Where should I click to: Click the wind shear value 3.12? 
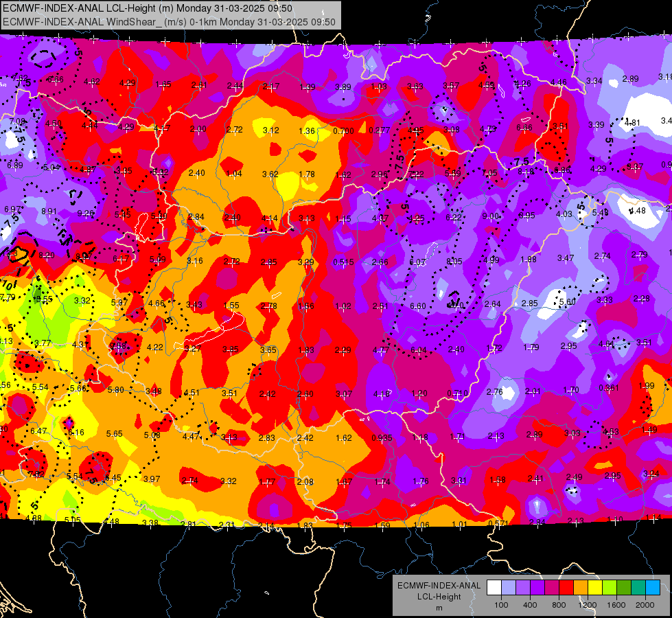pyautogui.click(x=271, y=130)
